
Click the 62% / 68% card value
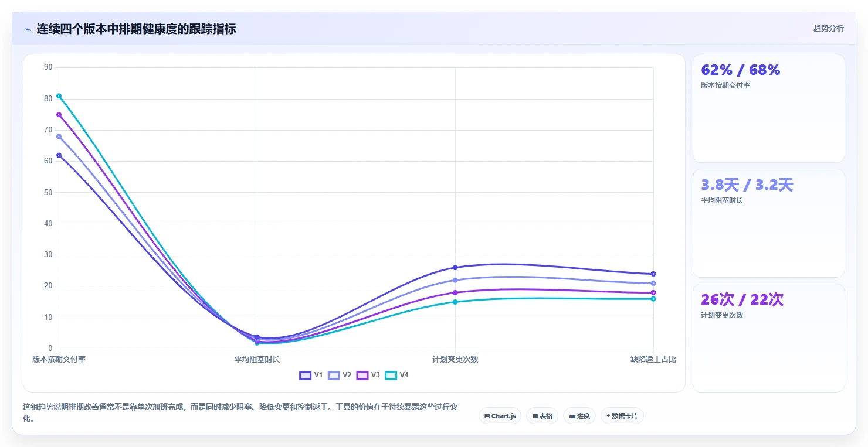tap(741, 70)
